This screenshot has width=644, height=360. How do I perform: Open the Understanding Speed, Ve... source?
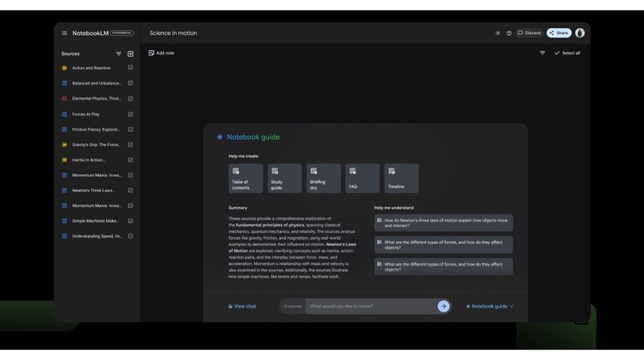97,236
